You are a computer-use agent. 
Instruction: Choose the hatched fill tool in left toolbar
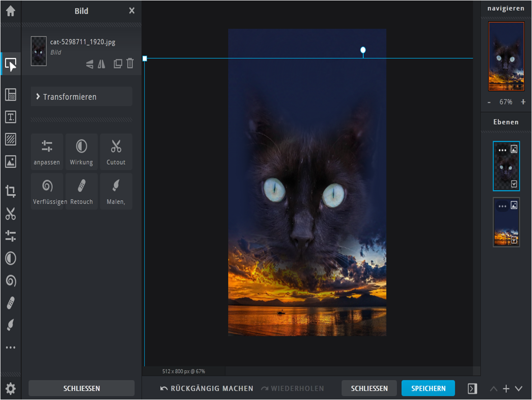pos(11,139)
